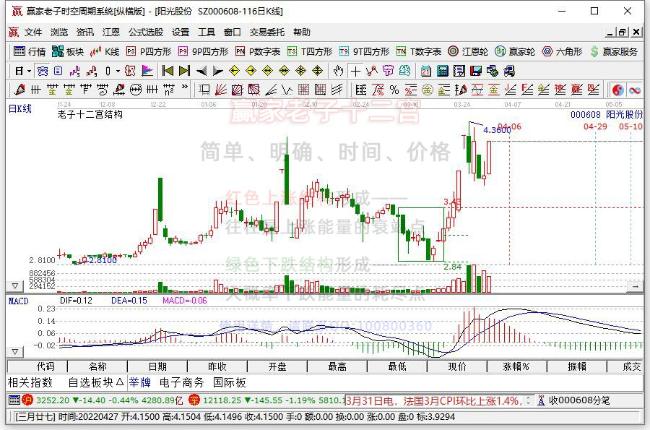Restore inner child window button in menu bar
Screen dimensions: 650x430
[x=623, y=32]
